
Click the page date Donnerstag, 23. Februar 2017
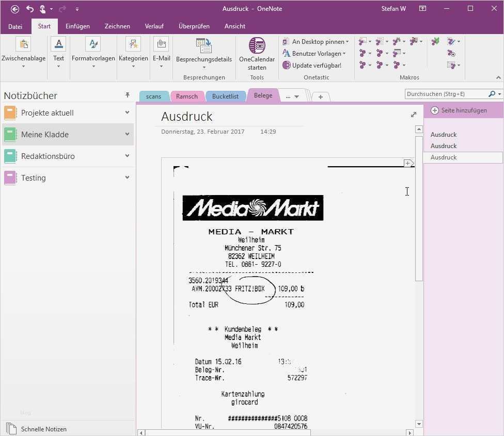point(202,132)
